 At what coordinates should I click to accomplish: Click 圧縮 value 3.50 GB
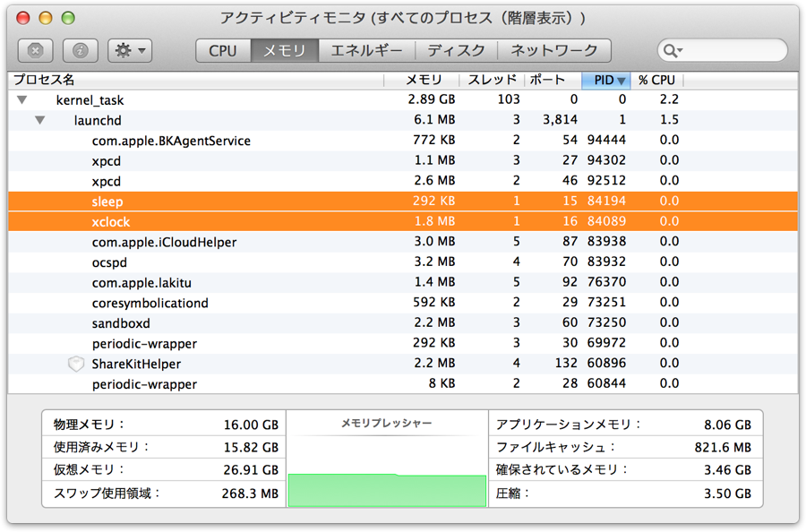pos(728,493)
